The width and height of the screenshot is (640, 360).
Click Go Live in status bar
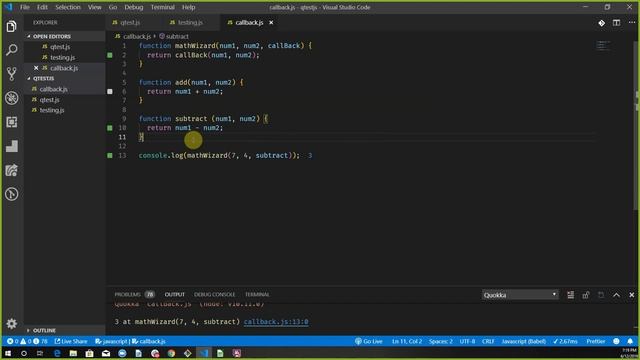click(x=369, y=341)
